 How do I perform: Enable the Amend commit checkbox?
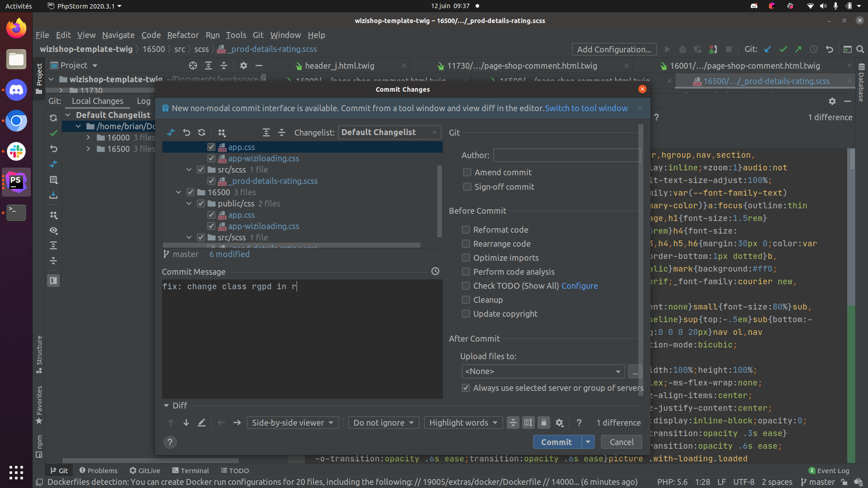click(x=467, y=172)
